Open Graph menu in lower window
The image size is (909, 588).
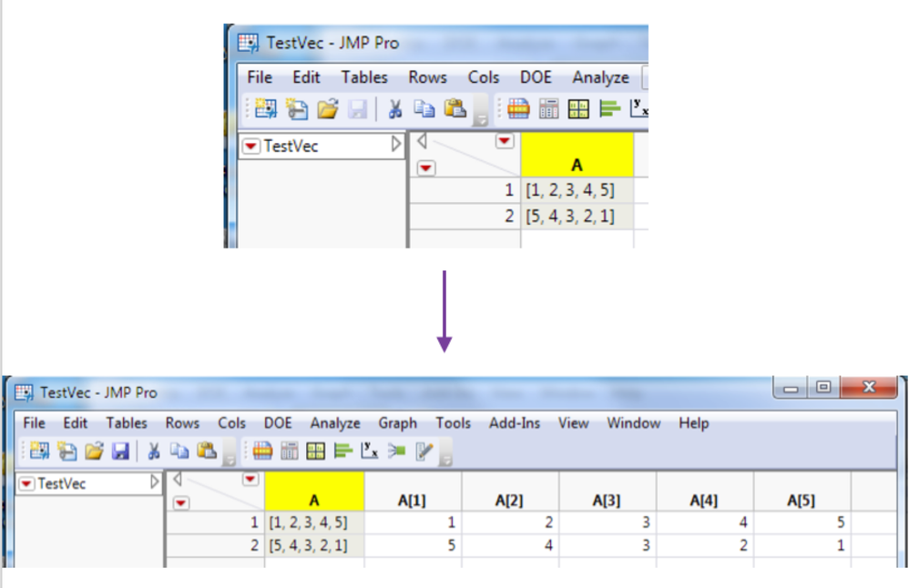[398, 423]
